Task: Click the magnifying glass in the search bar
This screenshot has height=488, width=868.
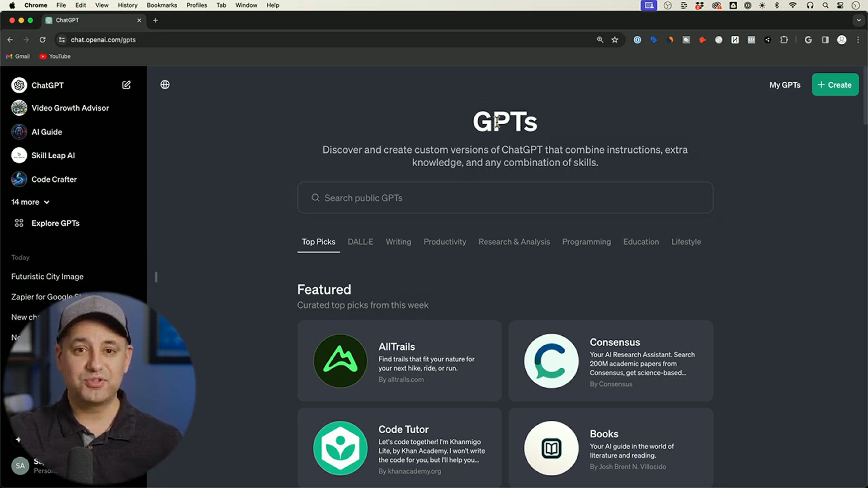Action: [x=316, y=198]
